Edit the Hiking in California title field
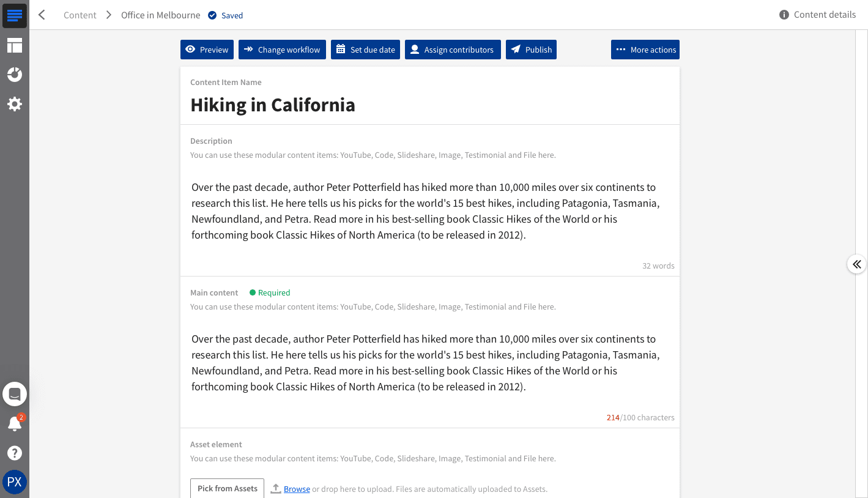868x498 pixels. (x=273, y=105)
